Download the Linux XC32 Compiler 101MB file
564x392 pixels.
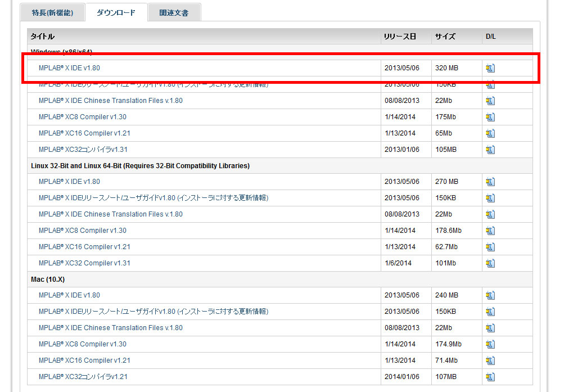coord(490,263)
